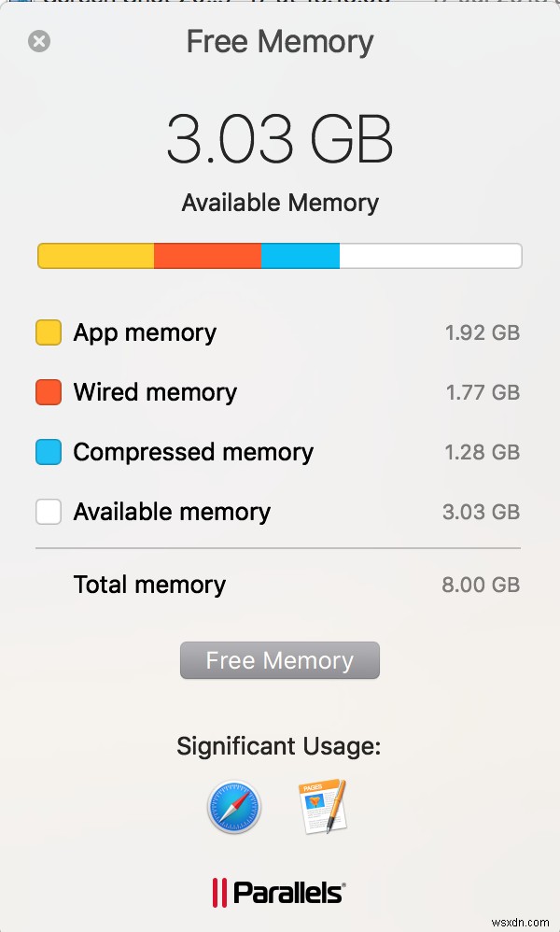The image size is (560, 932).
Task: Click the 3.03 GB available memory readout
Action: [279, 138]
